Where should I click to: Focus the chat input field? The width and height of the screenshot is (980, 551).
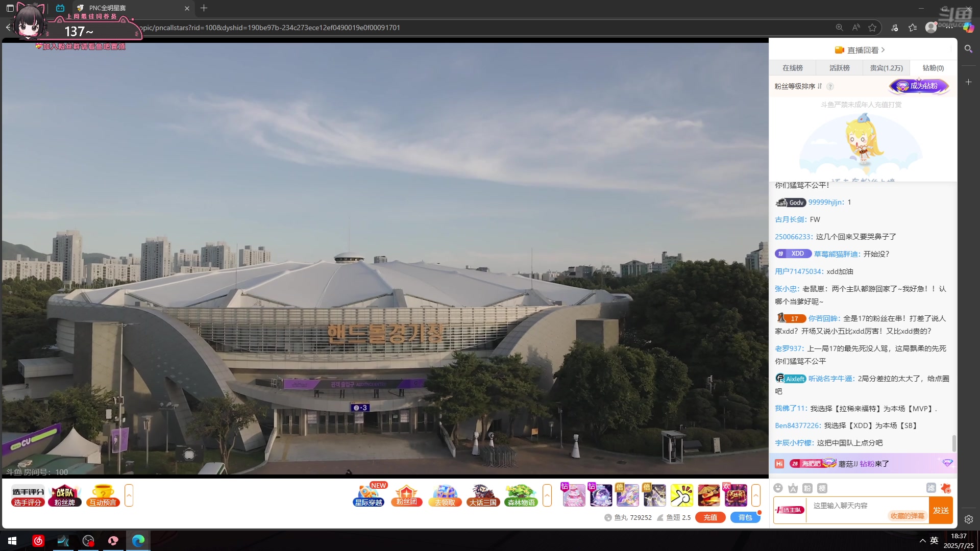(x=868, y=510)
